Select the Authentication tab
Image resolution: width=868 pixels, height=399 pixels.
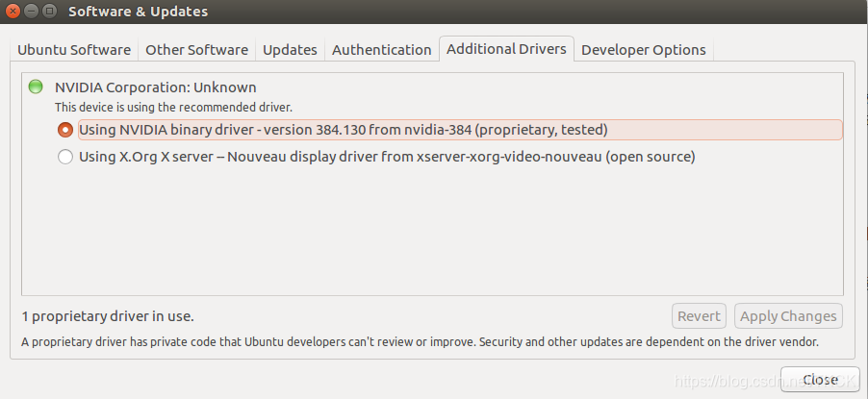coord(381,50)
